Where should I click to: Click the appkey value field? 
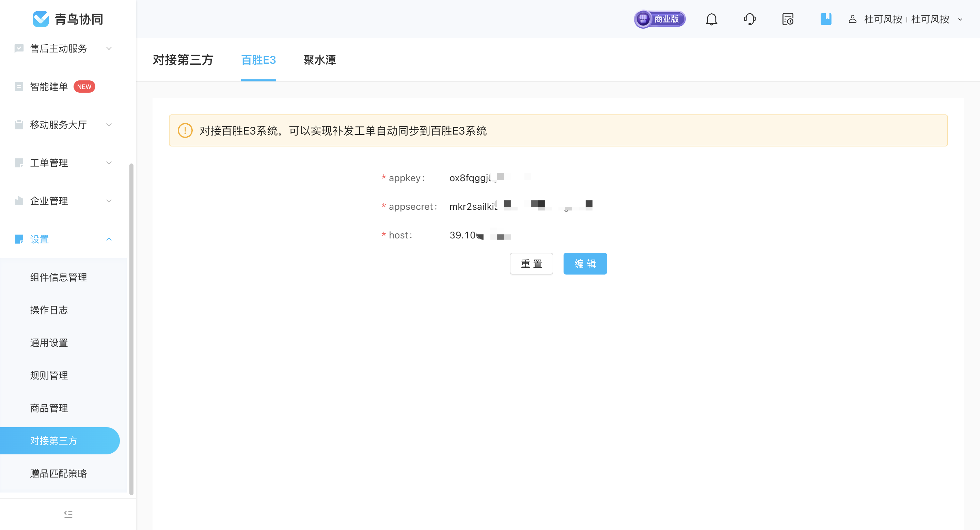[x=490, y=178]
